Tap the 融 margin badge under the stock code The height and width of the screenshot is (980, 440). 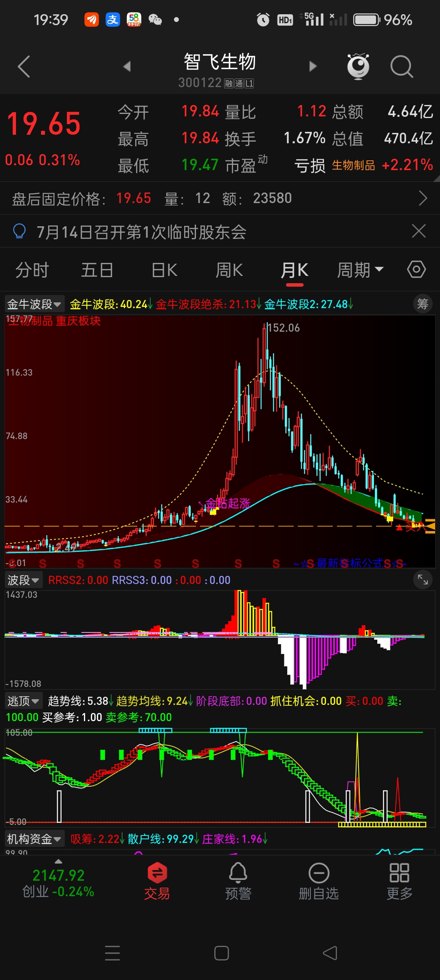click(x=229, y=84)
